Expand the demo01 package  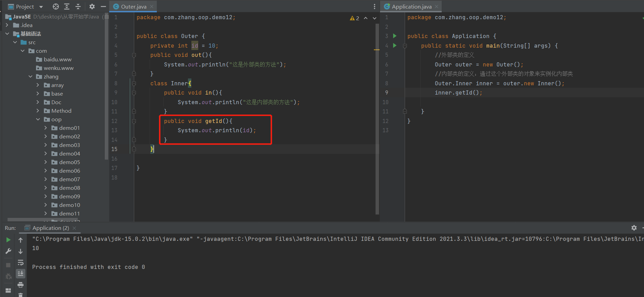(46, 128)
